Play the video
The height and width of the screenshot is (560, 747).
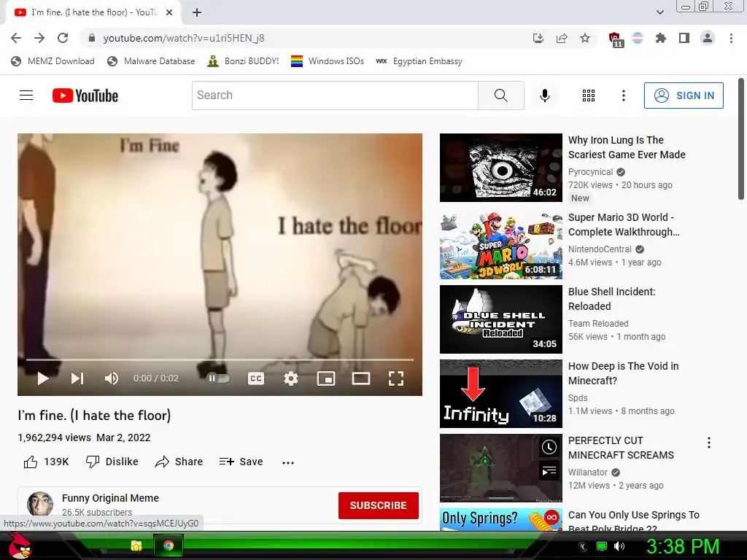click(43, 378)
